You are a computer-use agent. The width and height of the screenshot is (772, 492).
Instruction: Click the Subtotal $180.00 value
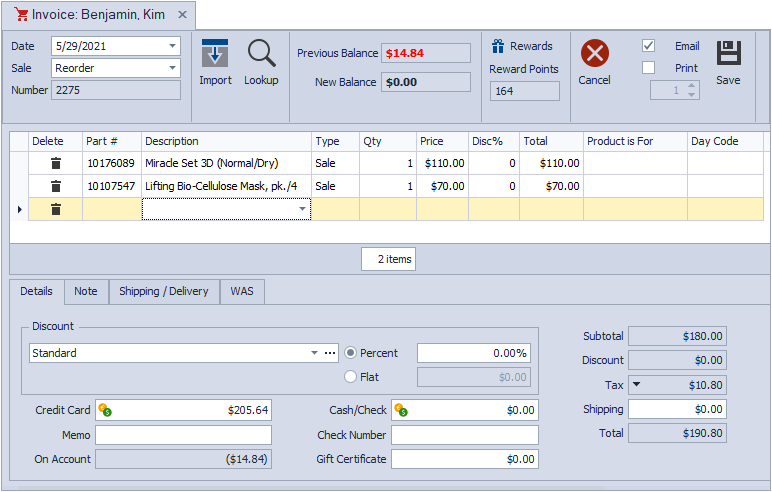(x=677, y=336)
